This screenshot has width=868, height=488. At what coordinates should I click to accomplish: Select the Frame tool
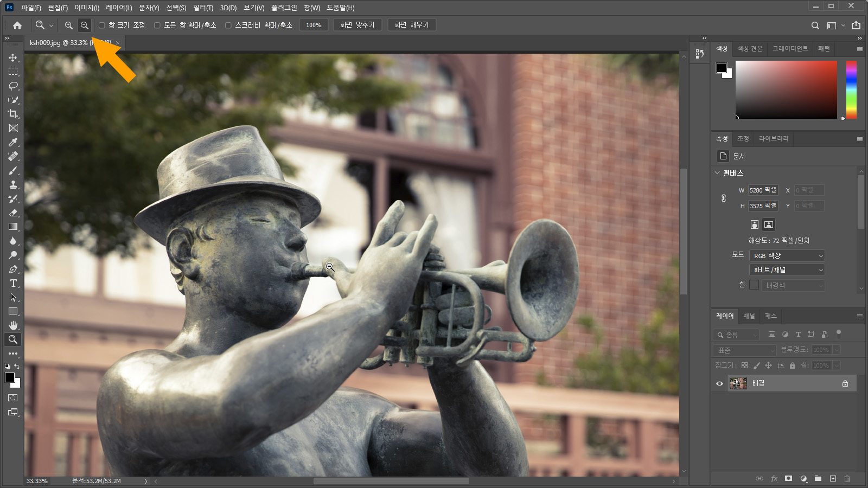(13, 128)
